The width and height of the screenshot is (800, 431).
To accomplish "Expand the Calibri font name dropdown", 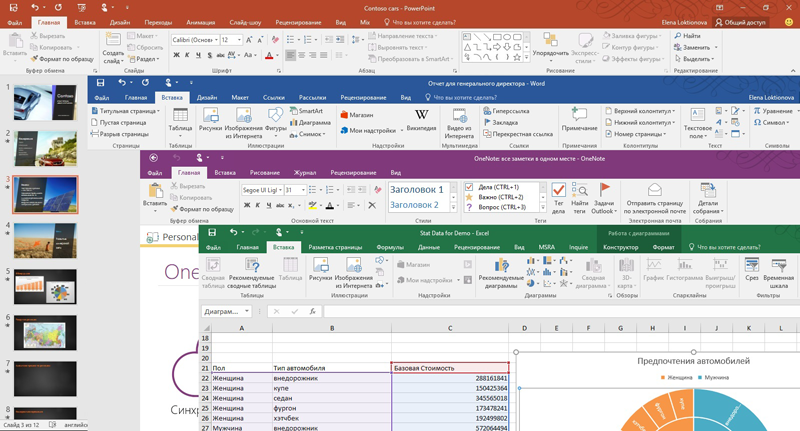I will 216,40.
